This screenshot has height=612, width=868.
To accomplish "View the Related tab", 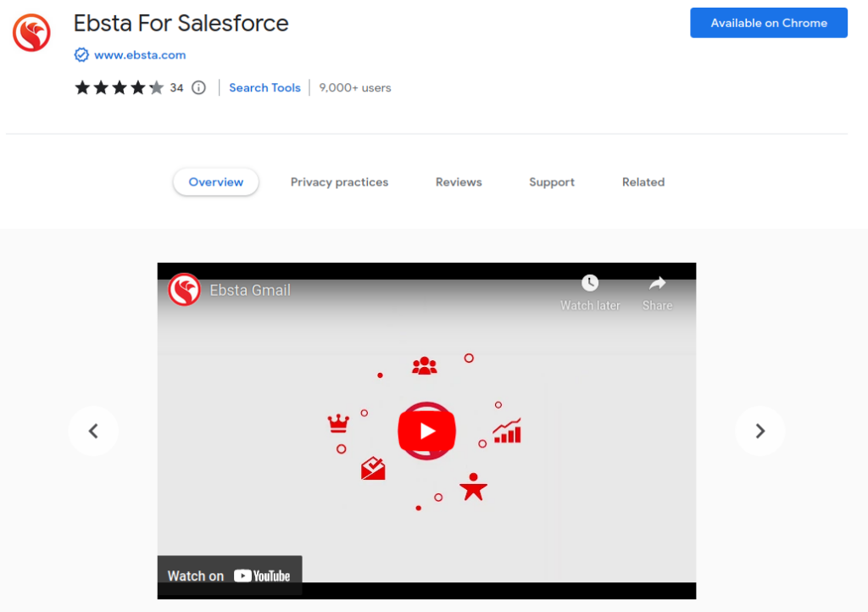I will click(x=643, y=181).
